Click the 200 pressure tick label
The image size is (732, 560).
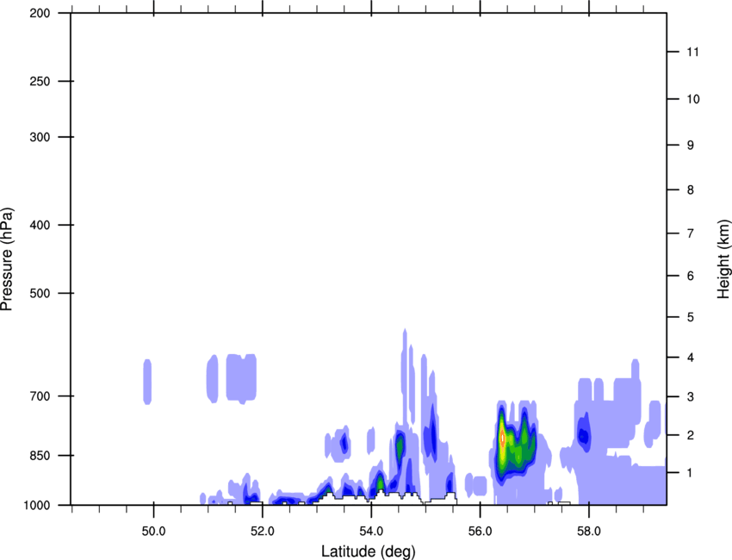40,13
